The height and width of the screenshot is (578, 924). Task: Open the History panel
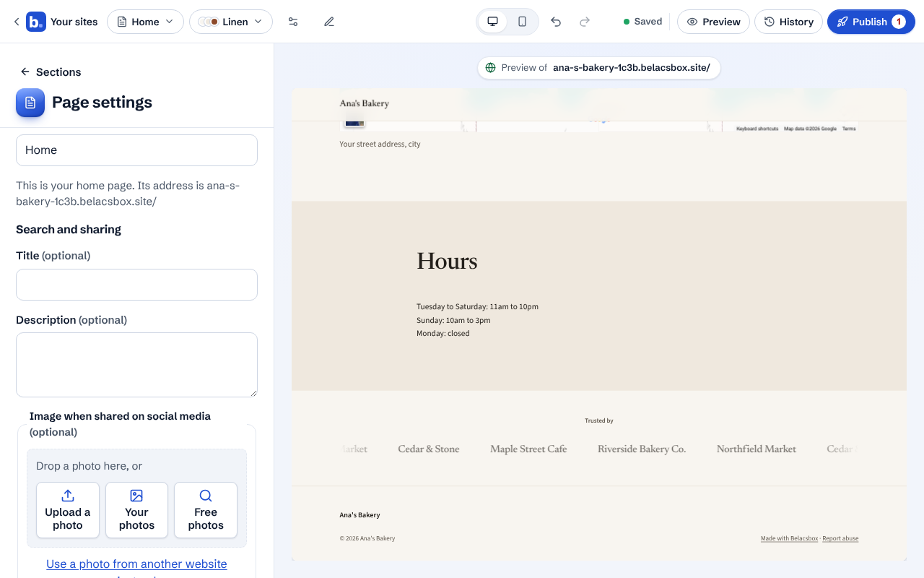[788, 22]
